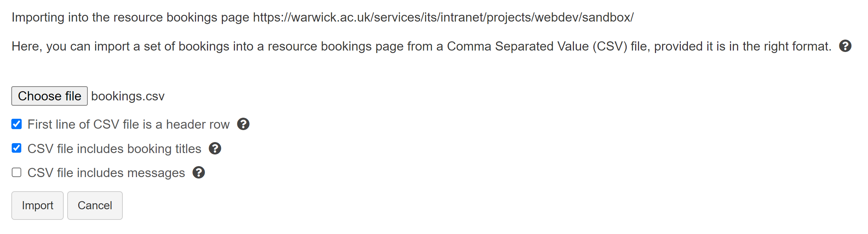Disable the booking titles checkbox
This screenshot has width=868, height=234.
click(17, 148)
